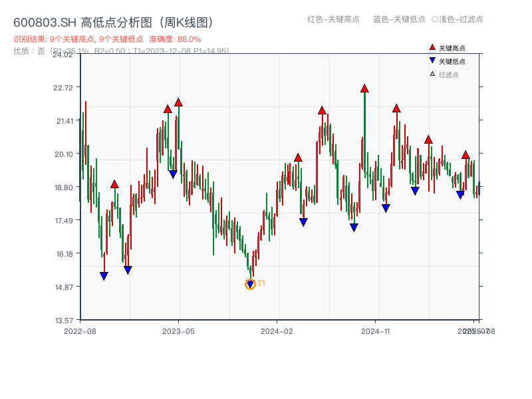Click the first blue key-low triangle on the left
Viewport: 532px width, 399px height.
point(104,275)
